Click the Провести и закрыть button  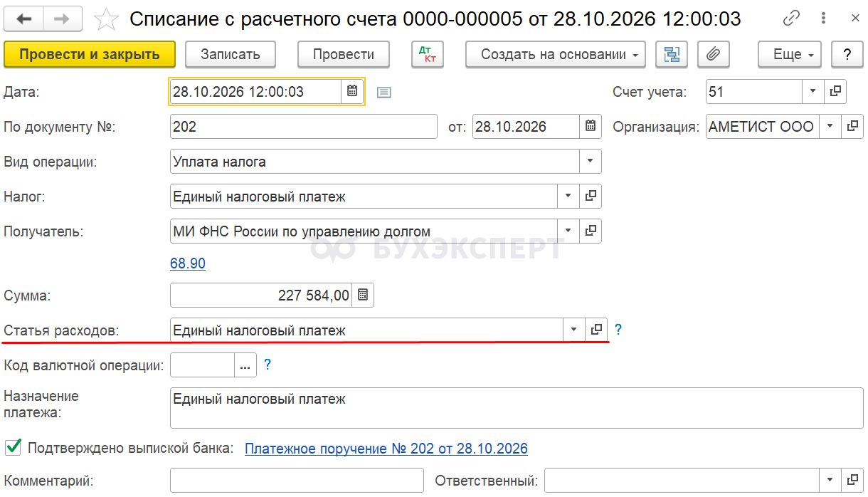coord(90,54)
